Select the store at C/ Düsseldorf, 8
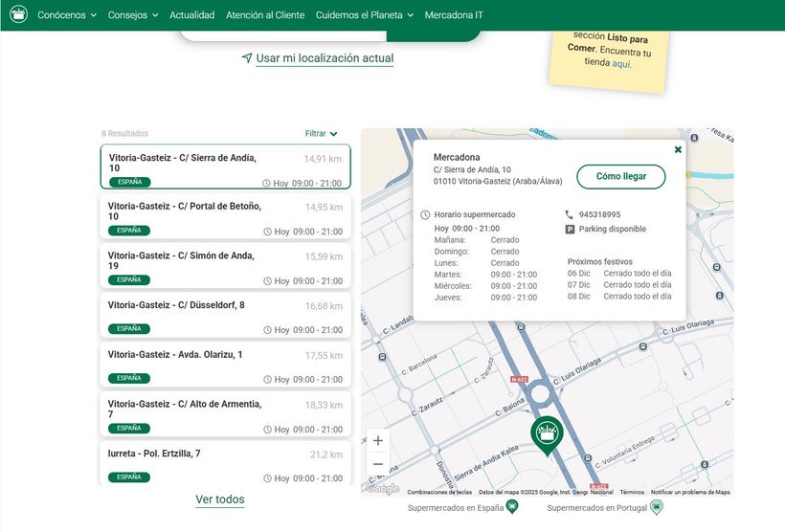Screen dimensions: 785x532 click(x=225, y=316)
